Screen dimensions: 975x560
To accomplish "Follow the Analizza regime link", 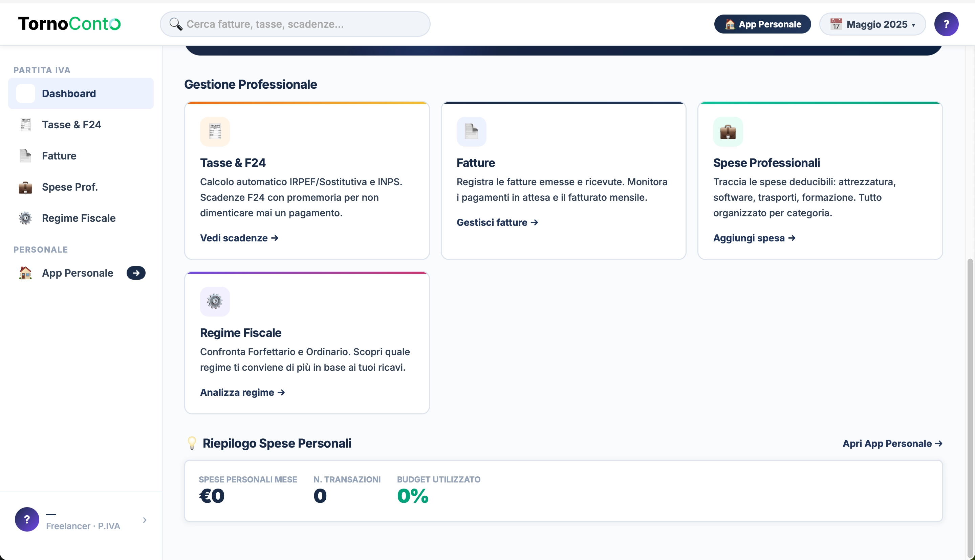I will [x=242, y=392].
